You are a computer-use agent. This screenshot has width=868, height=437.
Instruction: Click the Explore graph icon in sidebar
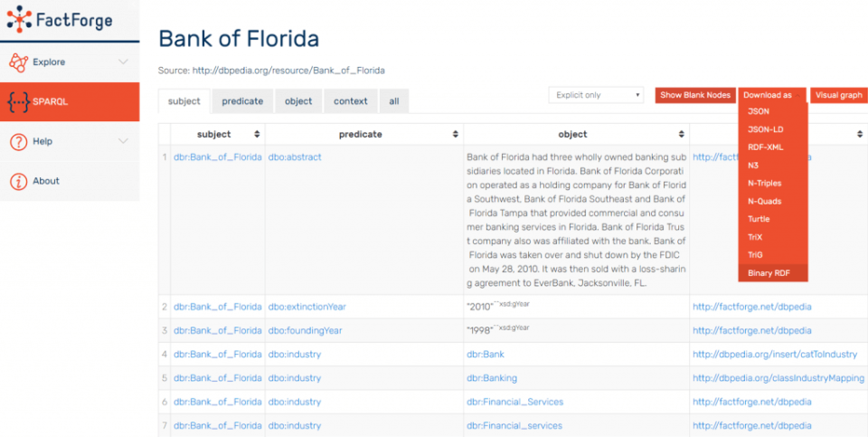(x=18, y=62)
